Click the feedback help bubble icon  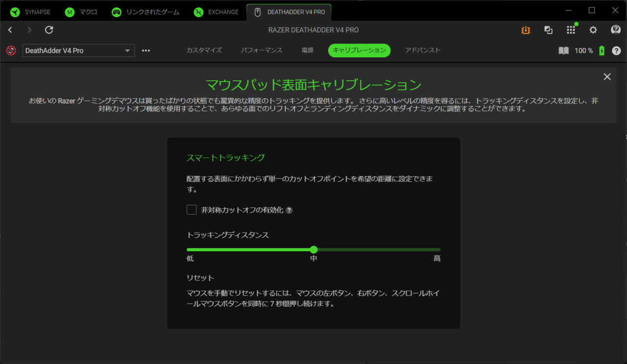[x=616, y=30]
